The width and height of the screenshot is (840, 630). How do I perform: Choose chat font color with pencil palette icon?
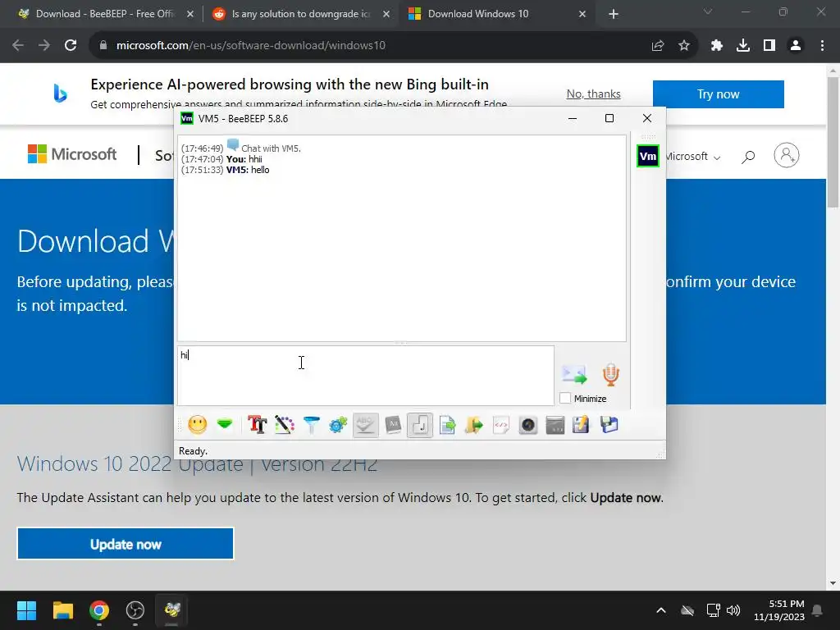(x=285, y=426)
